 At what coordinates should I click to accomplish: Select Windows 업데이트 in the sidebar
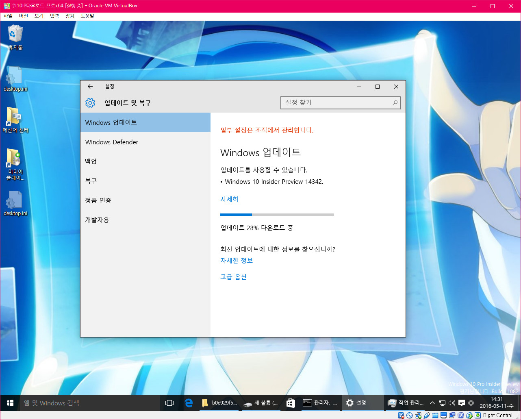pyautogui.click(x=145, y=122)
